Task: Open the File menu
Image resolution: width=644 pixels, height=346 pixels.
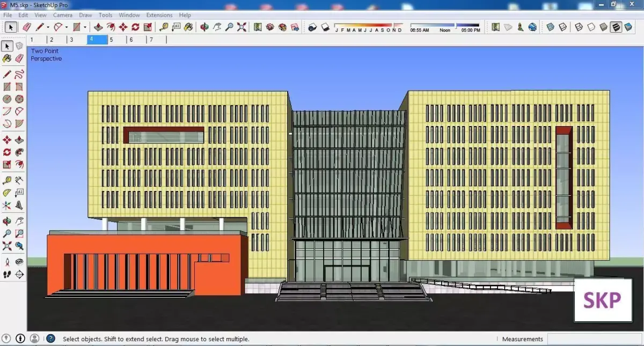Action: [x=8, y=15]
